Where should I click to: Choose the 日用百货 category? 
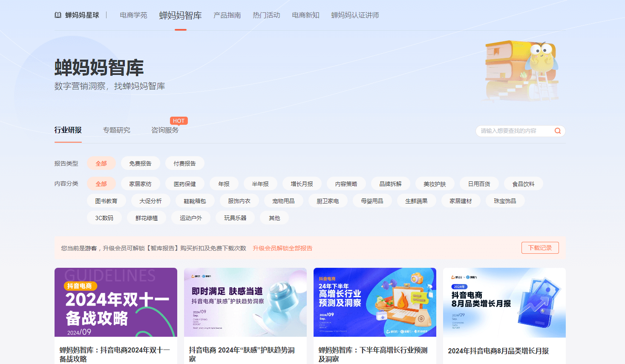tap(479, 184)
